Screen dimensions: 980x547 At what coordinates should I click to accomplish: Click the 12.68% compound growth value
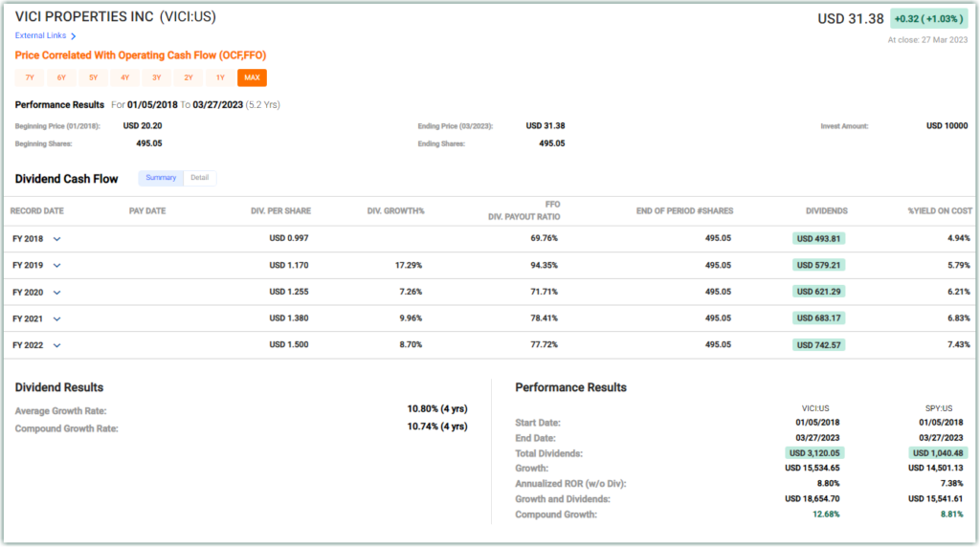[x=826, y=514]
